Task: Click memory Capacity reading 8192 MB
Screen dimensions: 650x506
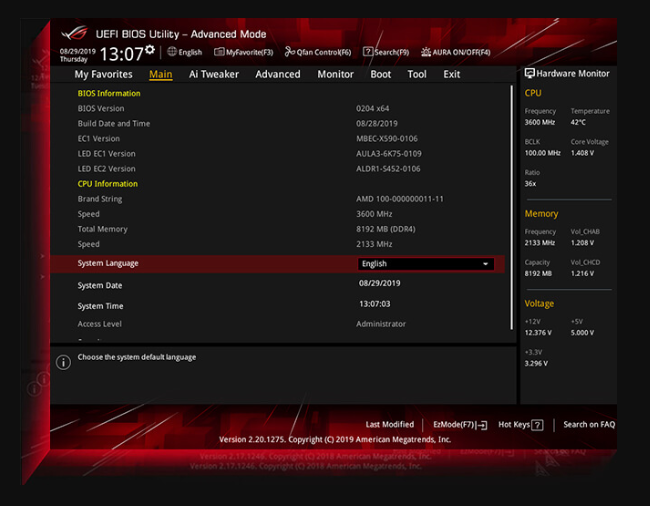Action: click(538, 274)
